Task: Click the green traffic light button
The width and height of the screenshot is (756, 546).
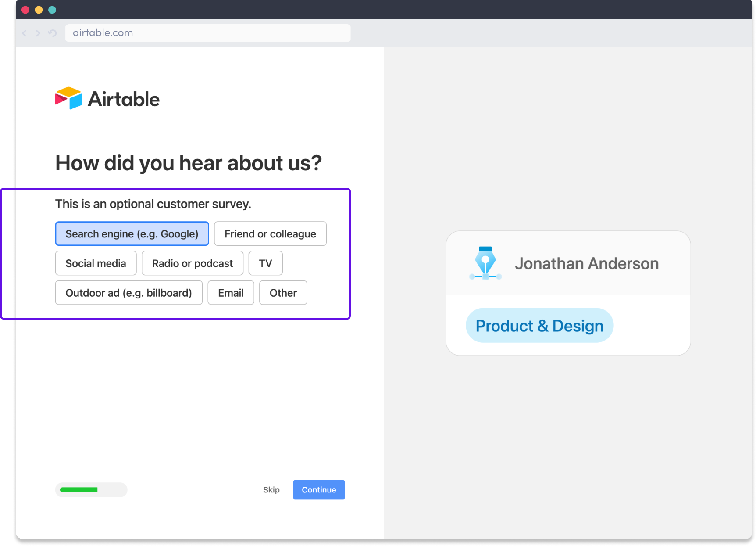Action: click(52, 9)
